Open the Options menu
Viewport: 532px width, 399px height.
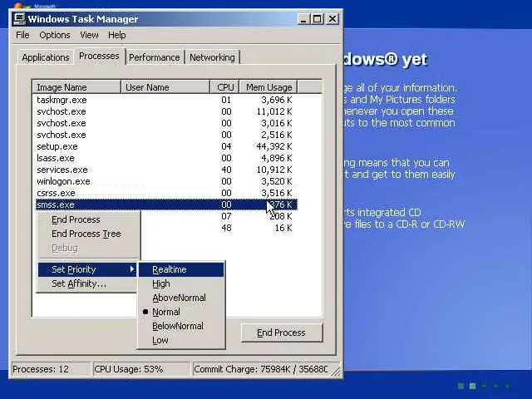(55, 35)
